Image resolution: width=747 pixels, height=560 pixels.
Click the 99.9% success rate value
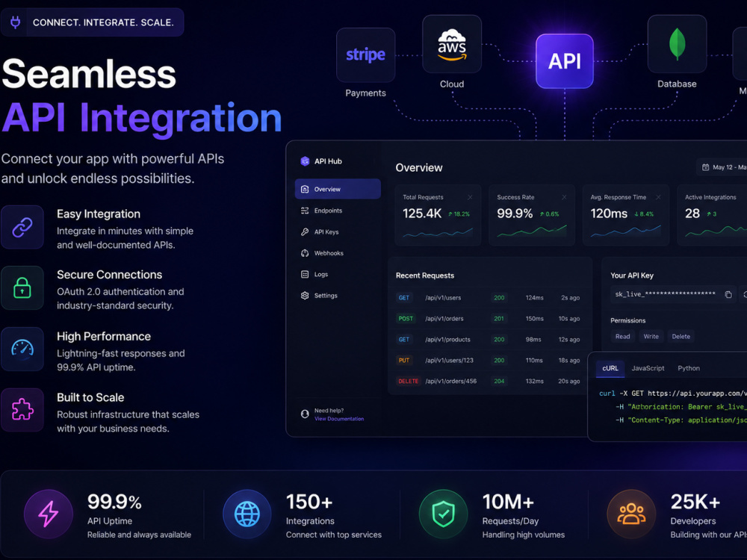click(x=515, y=214)
